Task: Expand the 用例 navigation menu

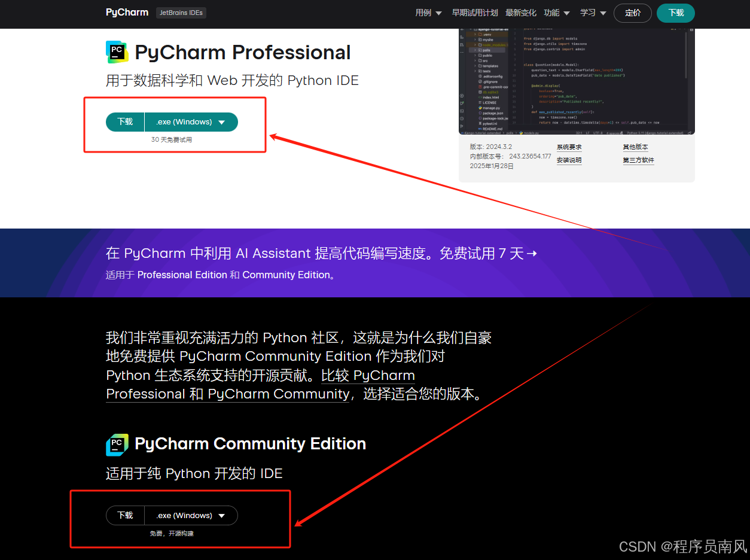Action: pos(428,13)
